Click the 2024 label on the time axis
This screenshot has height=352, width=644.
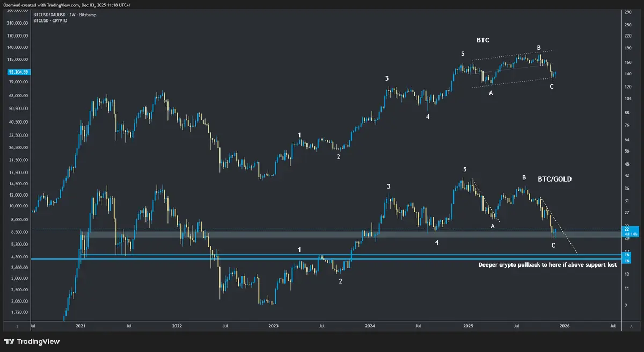tap(369, 326)
